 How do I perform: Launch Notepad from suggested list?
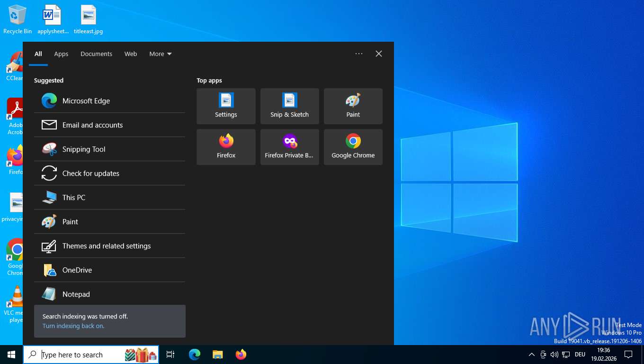(x=109, y=294)
